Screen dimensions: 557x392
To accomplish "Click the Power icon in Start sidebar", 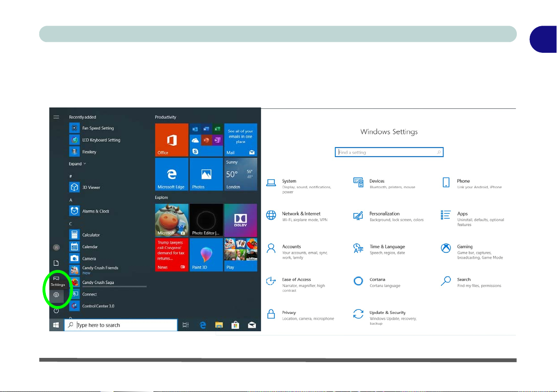I will (56, 310).
